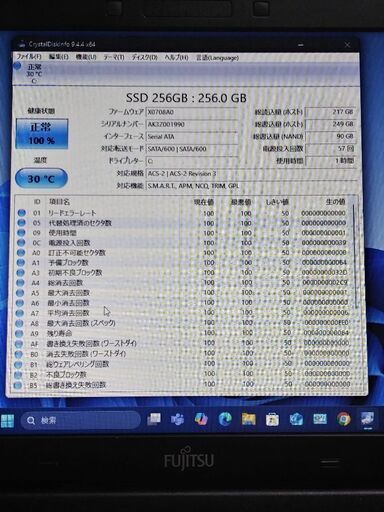Image resolution: width=384 pixels, height=512 pixels.
Task: Select the C: drive status icon at top
Action: 30,72
